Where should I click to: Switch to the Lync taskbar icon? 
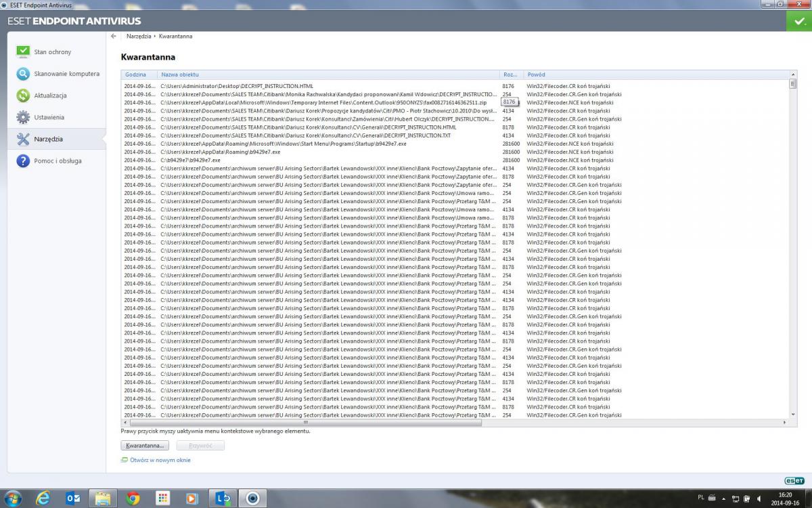(223, 498)
